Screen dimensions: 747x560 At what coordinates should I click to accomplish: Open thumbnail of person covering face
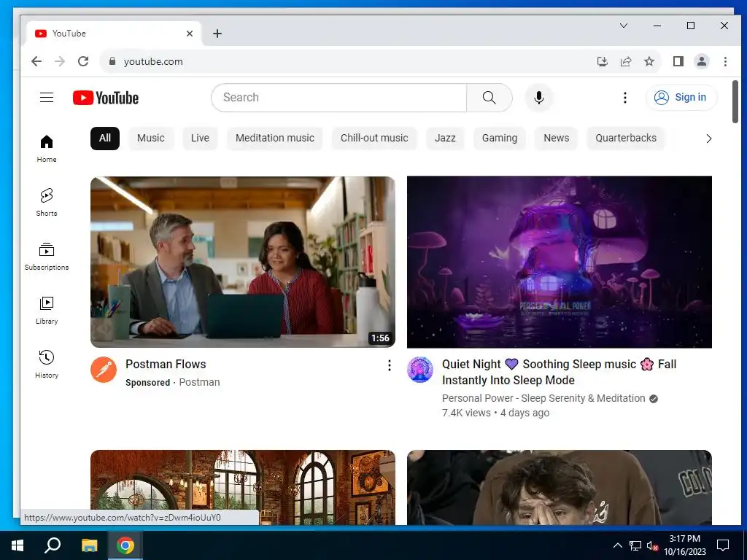pyautogui.click(x=560, y=487)
